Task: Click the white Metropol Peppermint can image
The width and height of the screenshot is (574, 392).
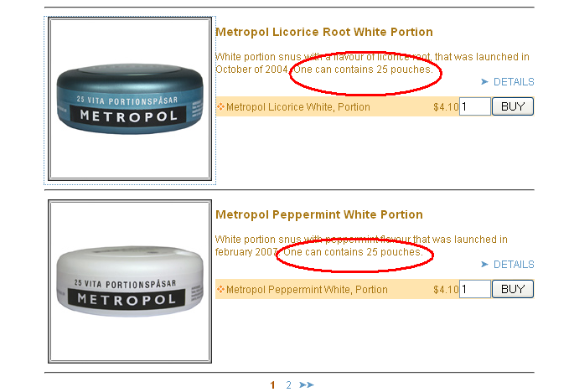Action: click(x=130, y=281)
